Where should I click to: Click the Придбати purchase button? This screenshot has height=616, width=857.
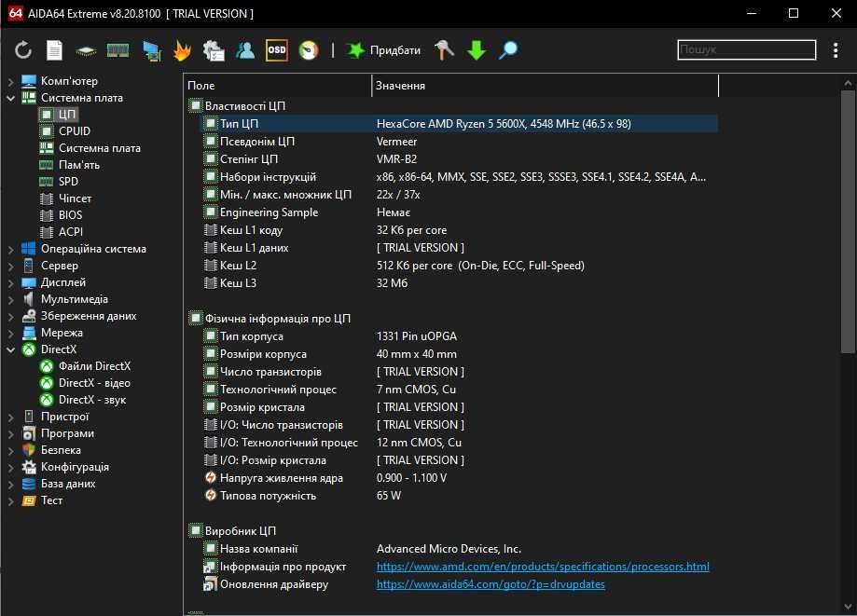(x=383, y=50)
